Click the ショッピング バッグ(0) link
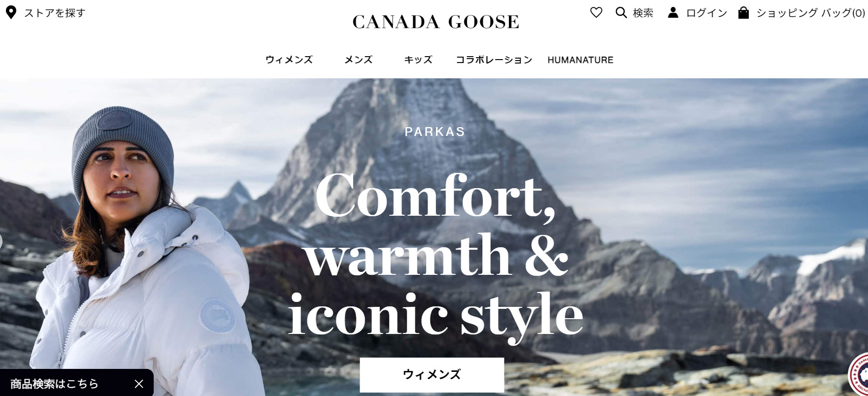The height and width of the screenshot is (396, 868). [x=811, y=13]
